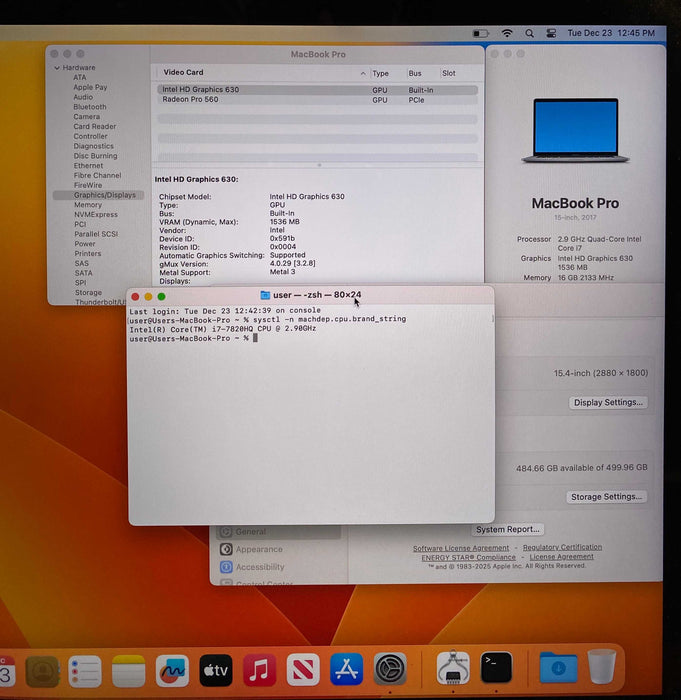This screenshot has height=700, width=681.
Task: Click the Type column header
Action: 380,74
